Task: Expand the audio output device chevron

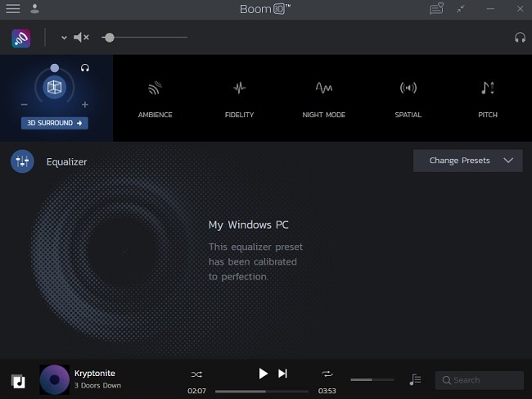Action: pos(64,38)
